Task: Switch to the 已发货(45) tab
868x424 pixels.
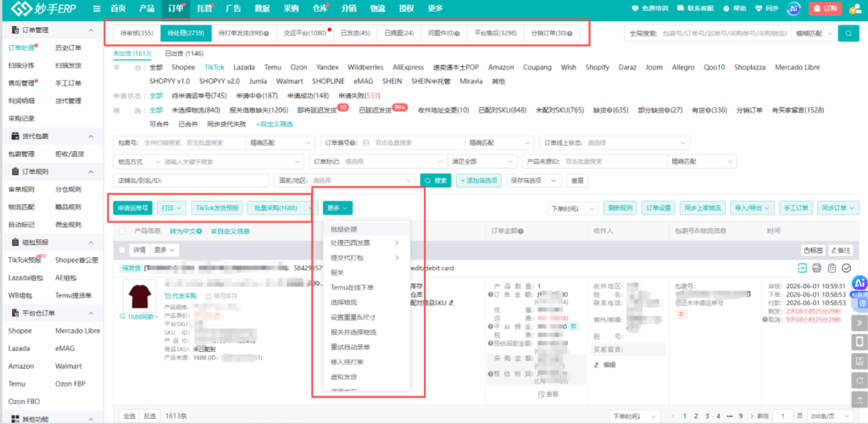Action: tap(355, 33)
